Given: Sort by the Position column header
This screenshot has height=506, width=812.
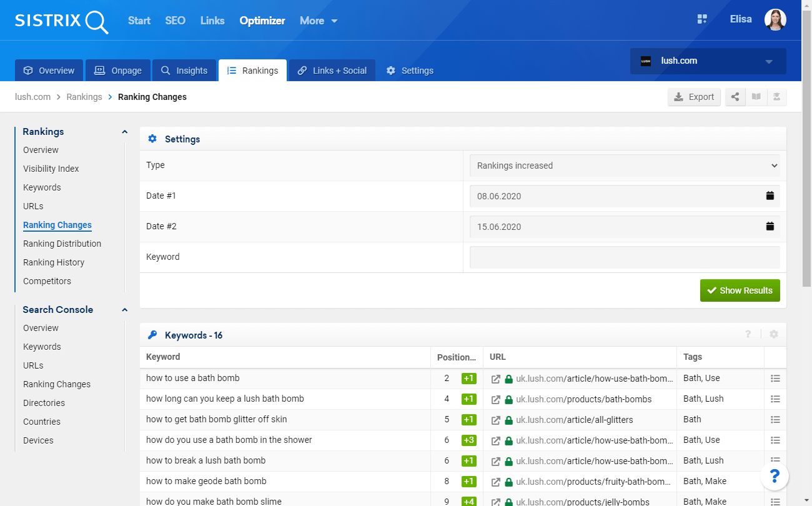Looking at the screenshot, I should coord(457,357).
